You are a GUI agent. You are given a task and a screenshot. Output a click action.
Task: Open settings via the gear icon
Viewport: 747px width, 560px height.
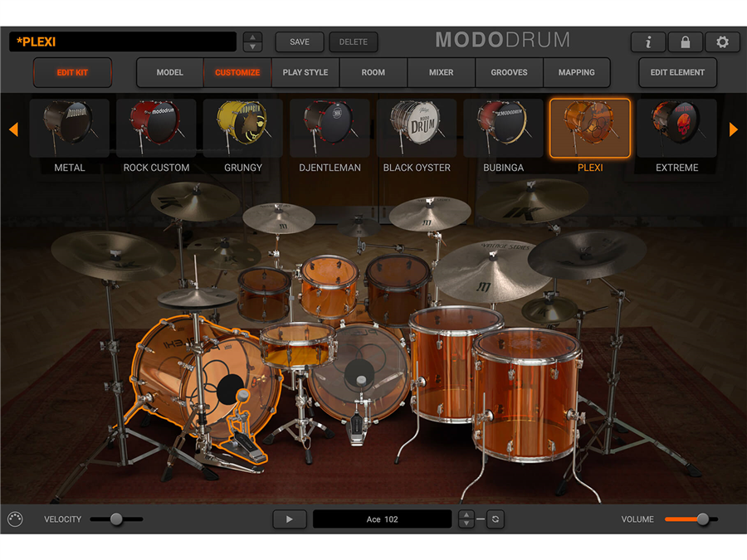[722, 42]
